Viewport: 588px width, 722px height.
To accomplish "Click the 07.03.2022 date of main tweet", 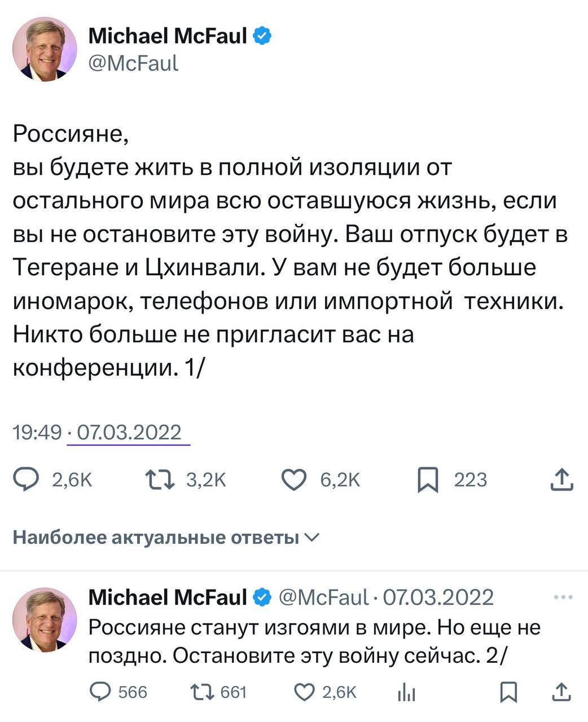I will click(129, 433).
